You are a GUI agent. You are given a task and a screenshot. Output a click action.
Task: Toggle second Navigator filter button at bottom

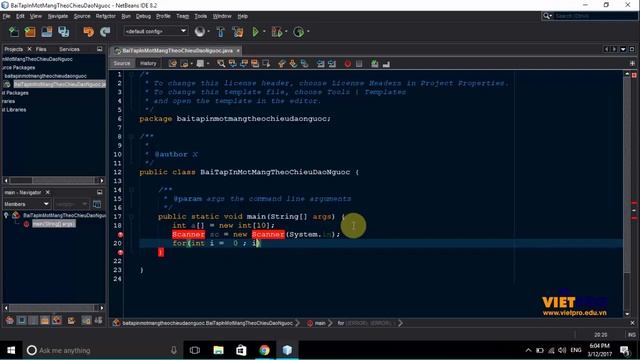coord(22,320)
